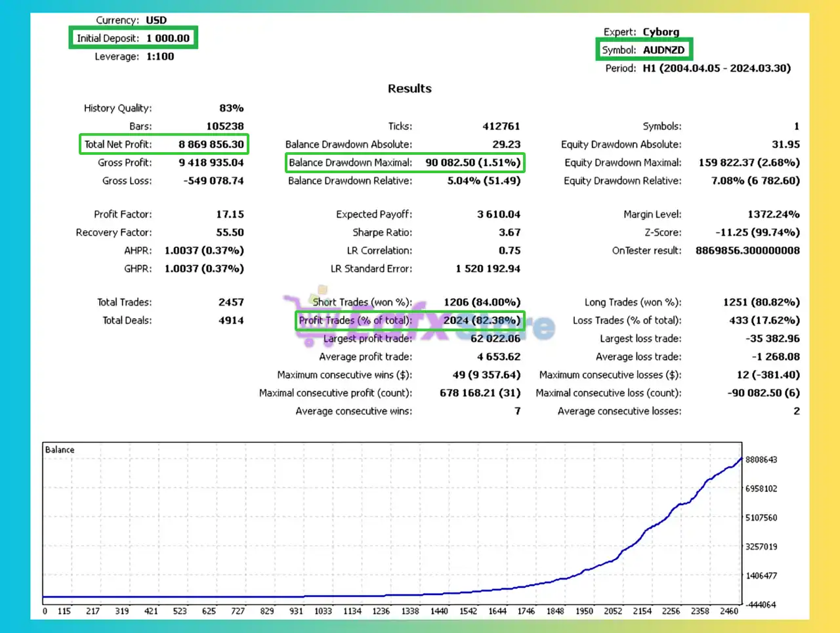Select the Balance Drawdown Maximal highlighted box
Screen dimensions: 840x633
pos(405,163)
